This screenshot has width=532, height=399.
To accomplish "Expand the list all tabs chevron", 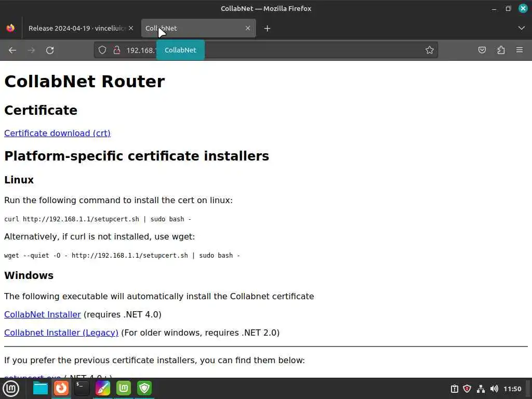I will pyautogui.click(x=522, y=28).
